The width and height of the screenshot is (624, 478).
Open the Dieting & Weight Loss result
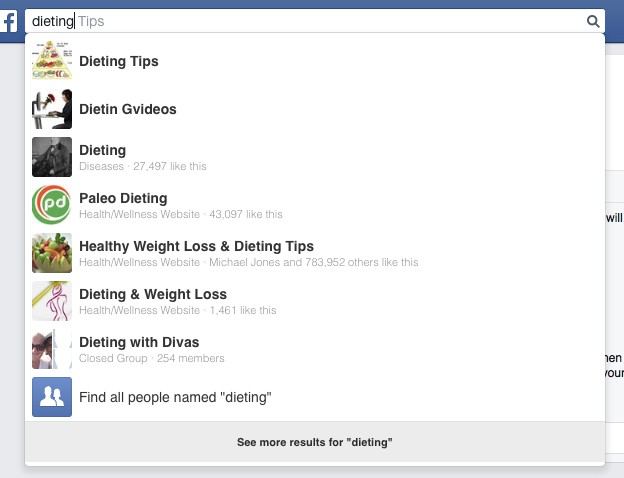click(x=153, y=294)
